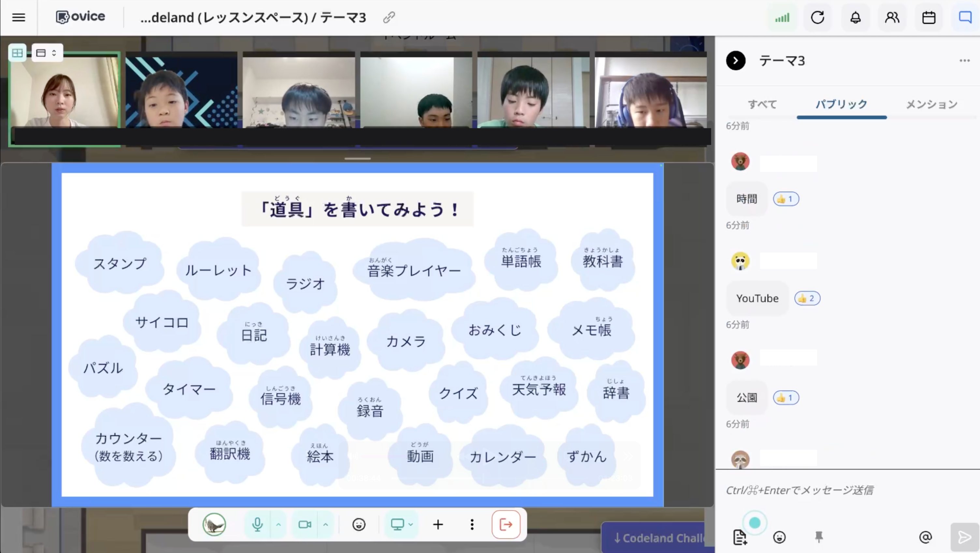
Task: Click the 翻訳機 cloud on slide
Action: pyautogui.click(x=230, y=453)
